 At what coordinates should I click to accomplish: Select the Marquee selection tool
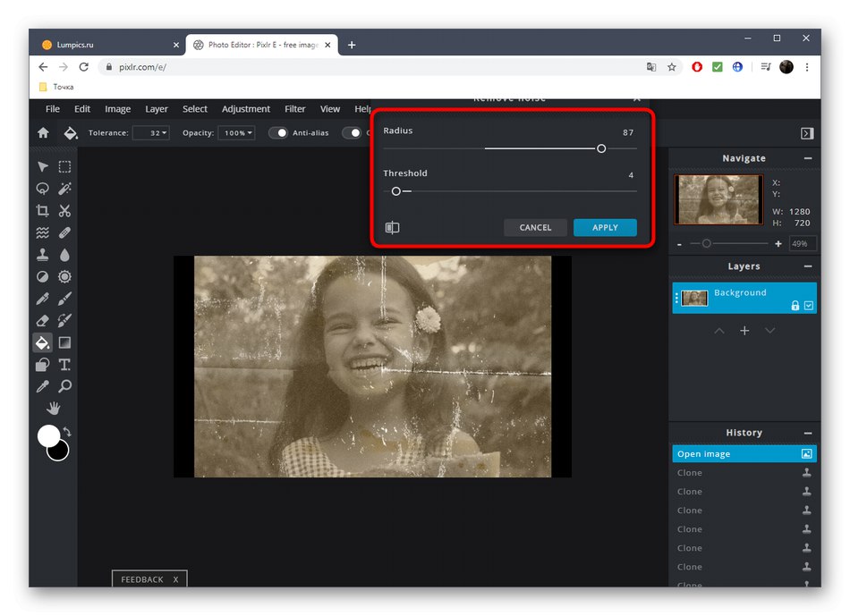[x=64, y=167]
